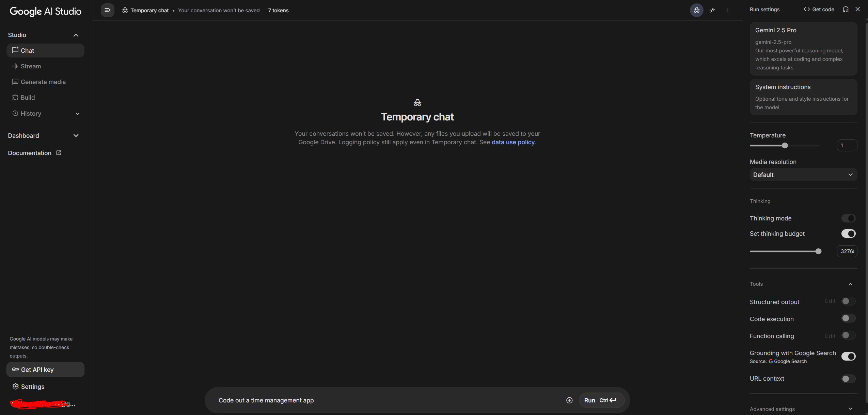
Task: Toggle the temporary chat incognito icon
Action: click(696, 10)
